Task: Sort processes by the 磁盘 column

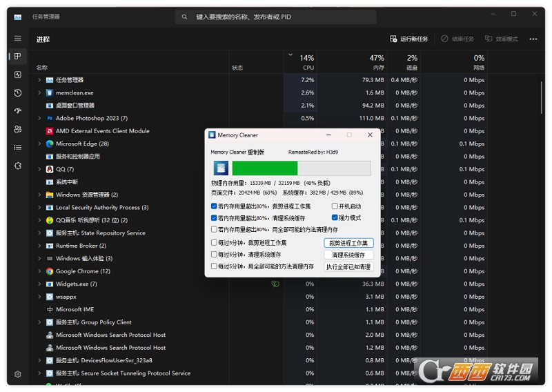Action: click(404, 62)
